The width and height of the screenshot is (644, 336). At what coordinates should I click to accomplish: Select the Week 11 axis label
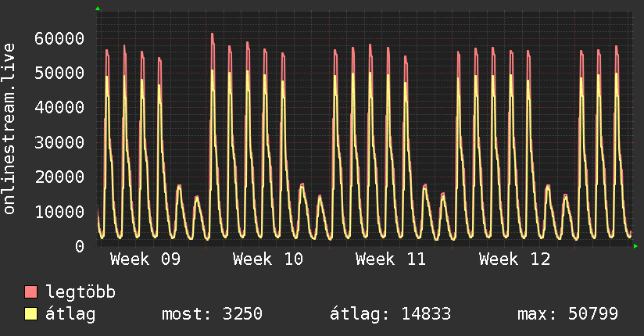click(391, 259)
